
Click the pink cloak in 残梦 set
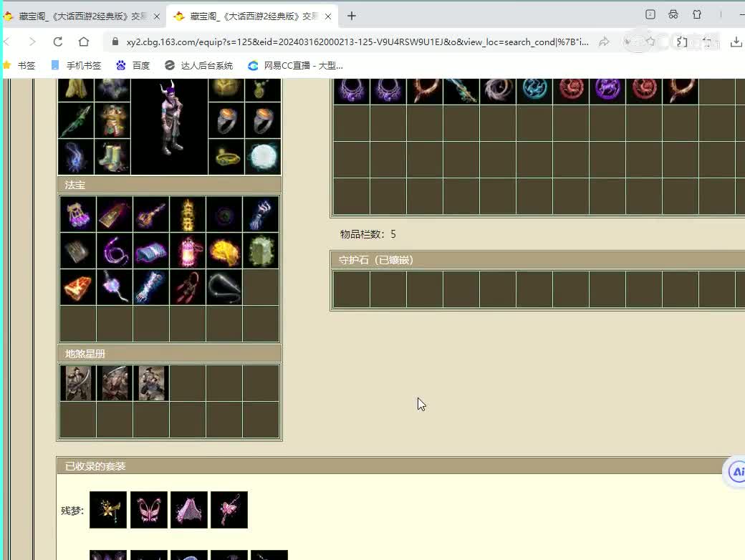click(x=189, y=510)
